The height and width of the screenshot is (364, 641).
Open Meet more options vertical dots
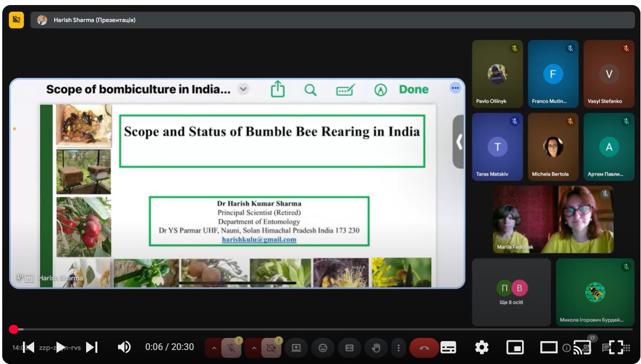point(398,348)
